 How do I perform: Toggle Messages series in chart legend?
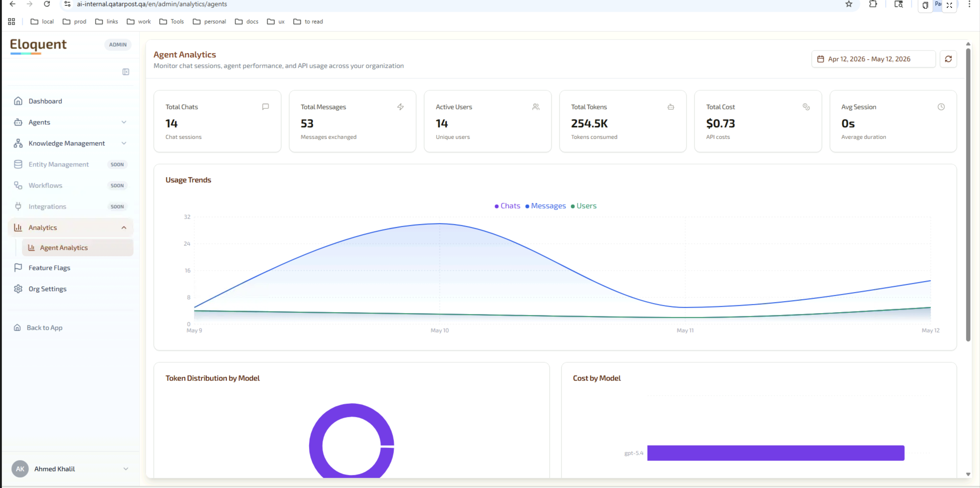[546, 206]
